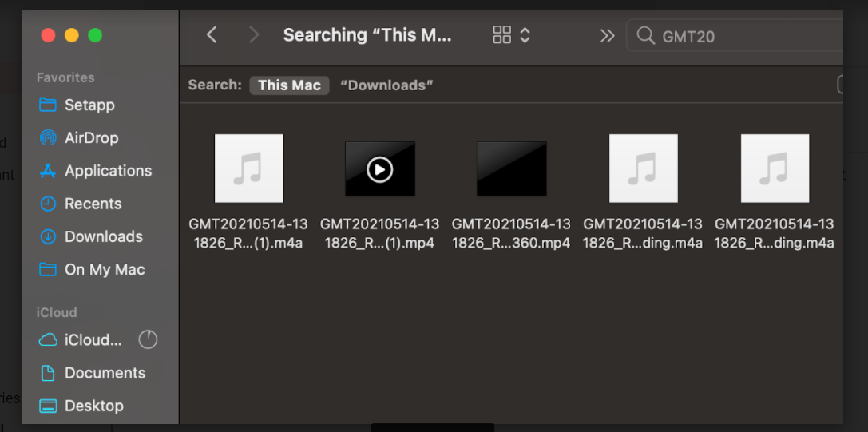Click the GMT20 search field
The height and width of the screenshot is (432, 868).
point(743,36)
